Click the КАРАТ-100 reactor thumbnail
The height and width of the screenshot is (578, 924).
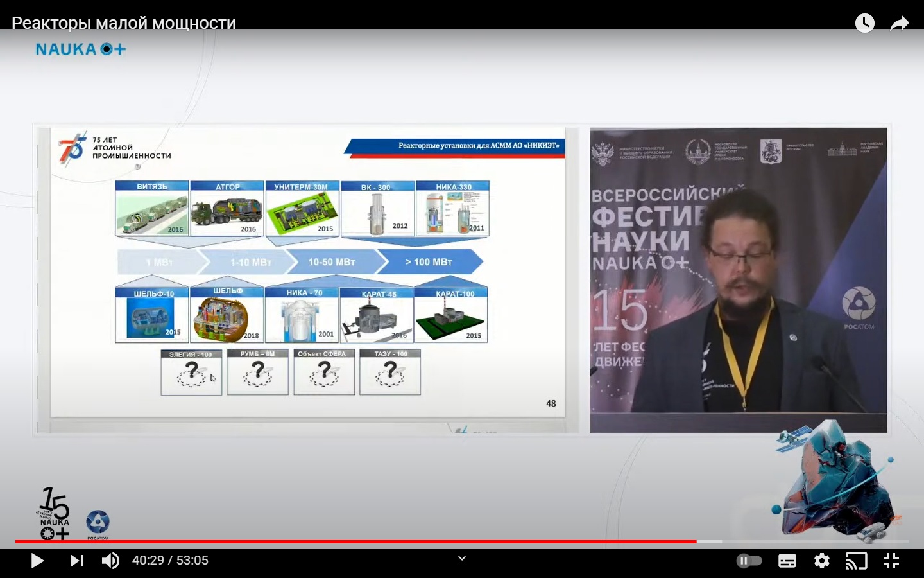[x=451, y=315]
